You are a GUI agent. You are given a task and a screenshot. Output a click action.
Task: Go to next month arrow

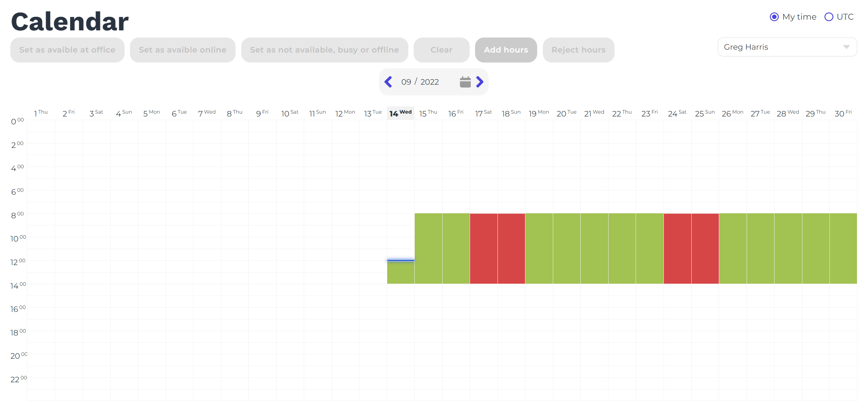click(480, 82)
